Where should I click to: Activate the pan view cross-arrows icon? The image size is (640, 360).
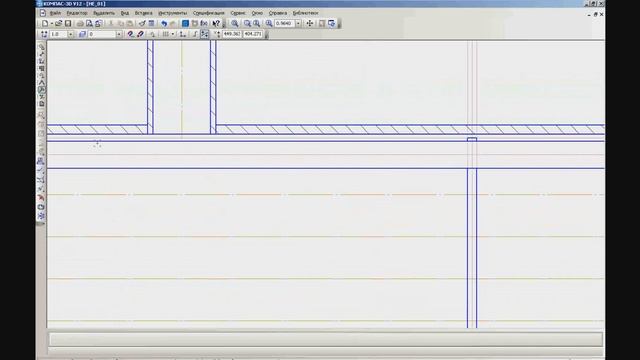click(x=310, y=24)
